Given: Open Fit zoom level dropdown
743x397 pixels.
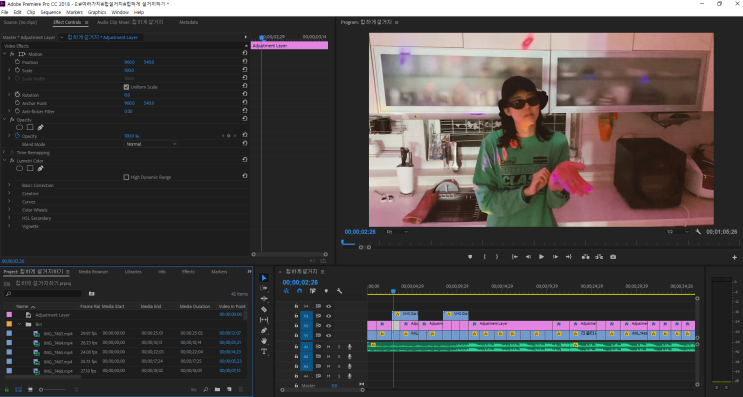Looking at the screenshot, I should tap(397, 232).
